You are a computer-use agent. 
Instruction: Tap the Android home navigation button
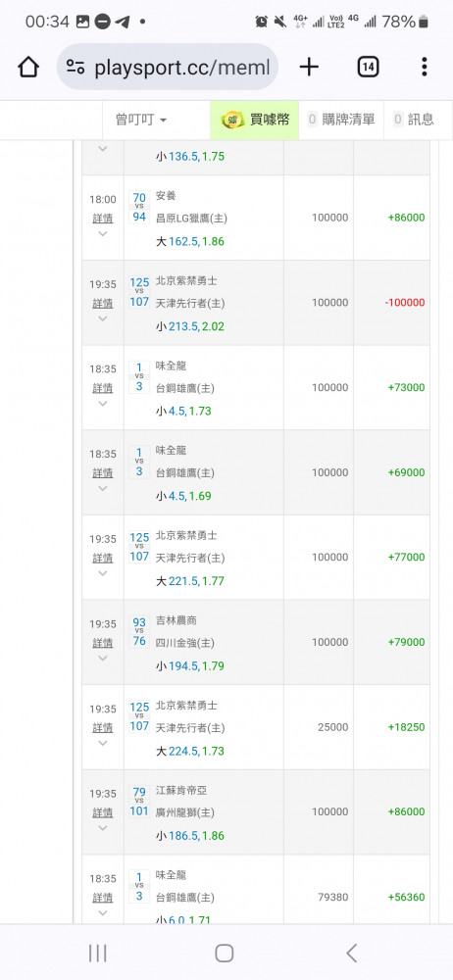point(224,953)
